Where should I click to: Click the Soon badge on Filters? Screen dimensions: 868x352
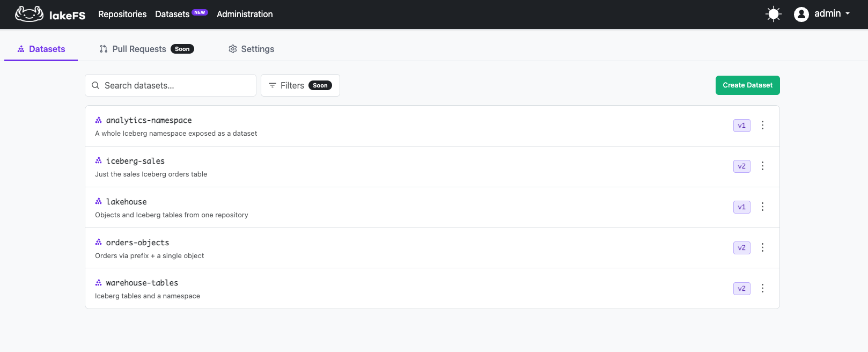[x=320, y=85]
